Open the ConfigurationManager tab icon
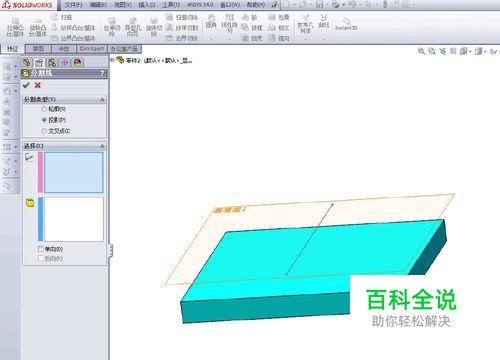The width and height of the screenshot is (500, 360). tap(52, 62)
